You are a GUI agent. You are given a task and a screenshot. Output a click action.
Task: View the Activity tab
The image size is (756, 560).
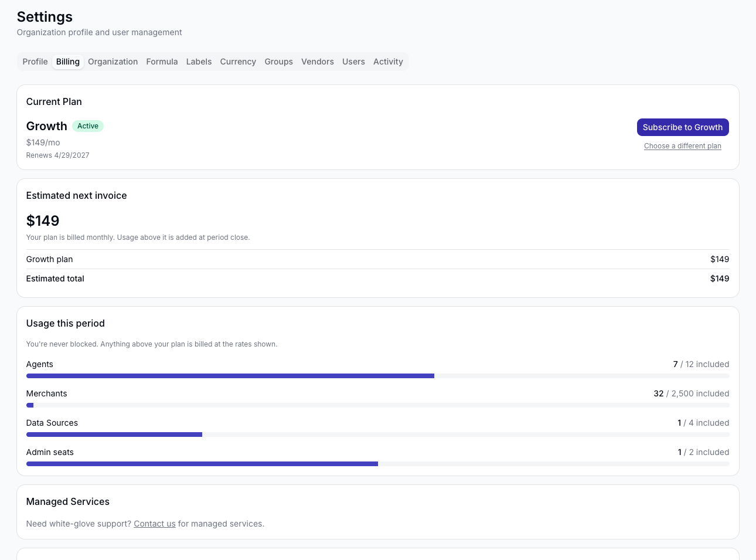pos(388,62)
